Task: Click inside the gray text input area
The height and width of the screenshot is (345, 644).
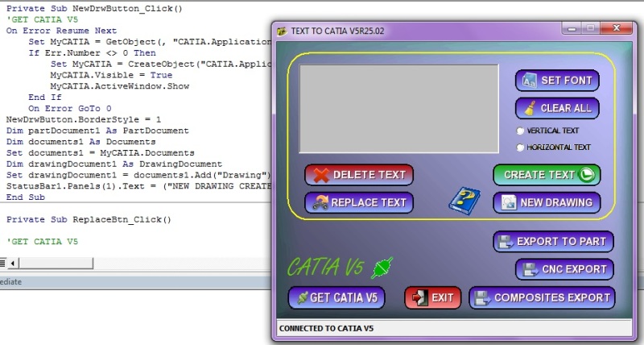Action: (x=398, y=109)
